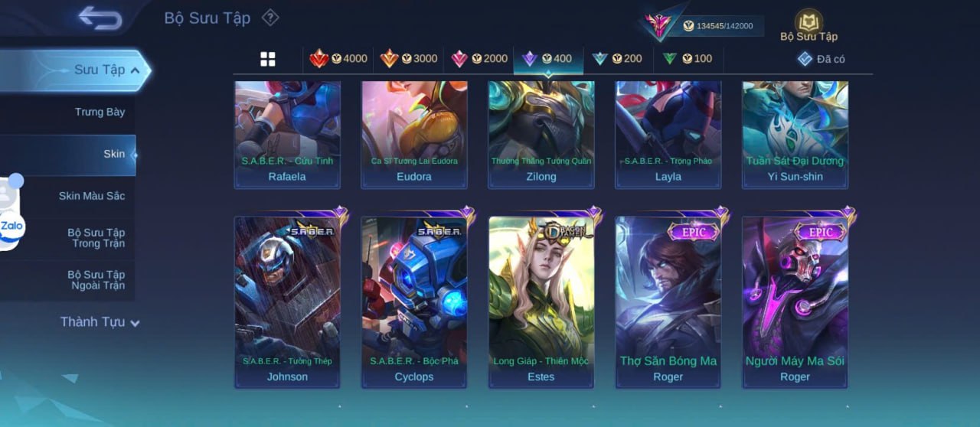Click the back arrow icon
This screenshot has height=427, width=980.
pos(100,18)
